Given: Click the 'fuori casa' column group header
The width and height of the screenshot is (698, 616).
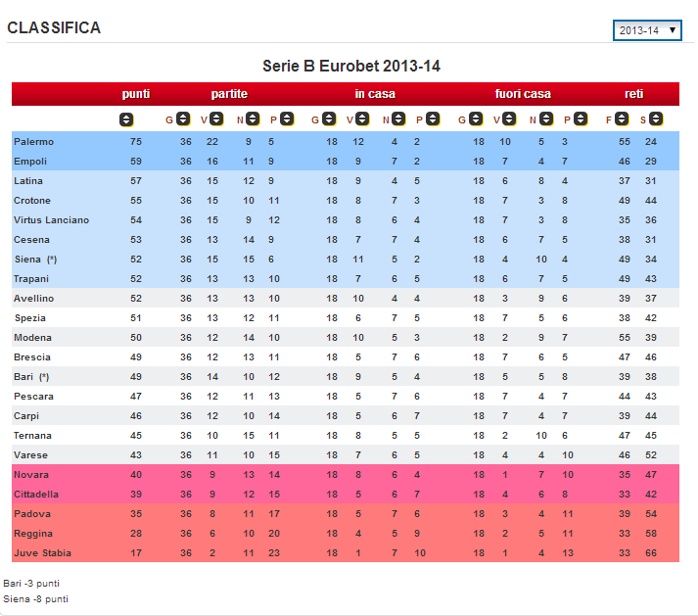Looking at the screenshot, I should [523, 94].
